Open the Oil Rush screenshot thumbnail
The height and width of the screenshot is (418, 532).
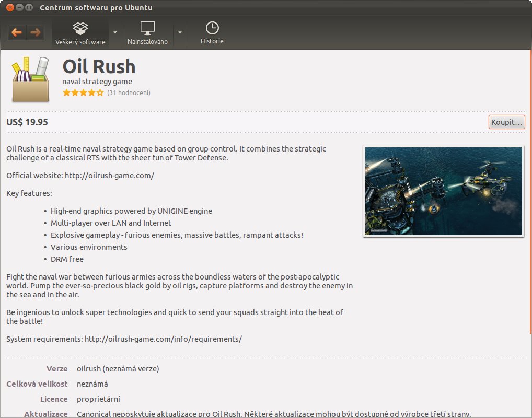tap(444, 191)
